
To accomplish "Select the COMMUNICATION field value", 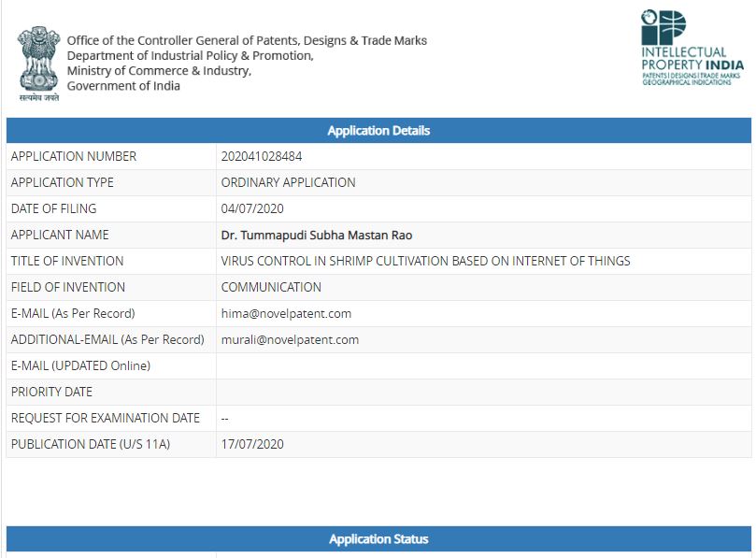I will 271,287.
